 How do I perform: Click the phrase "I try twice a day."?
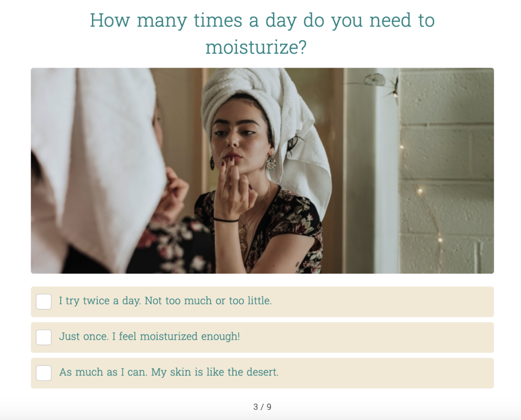(100, 301)
